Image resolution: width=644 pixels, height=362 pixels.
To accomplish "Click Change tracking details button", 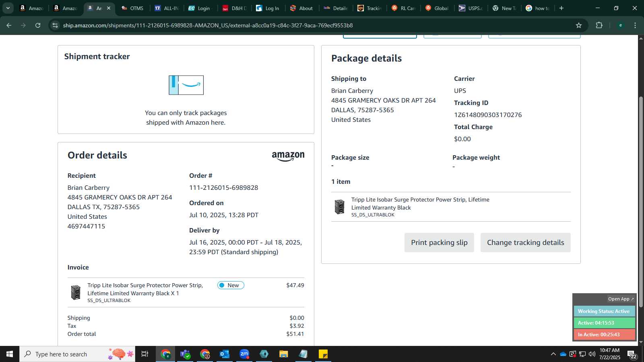I will tap(525, 243).
